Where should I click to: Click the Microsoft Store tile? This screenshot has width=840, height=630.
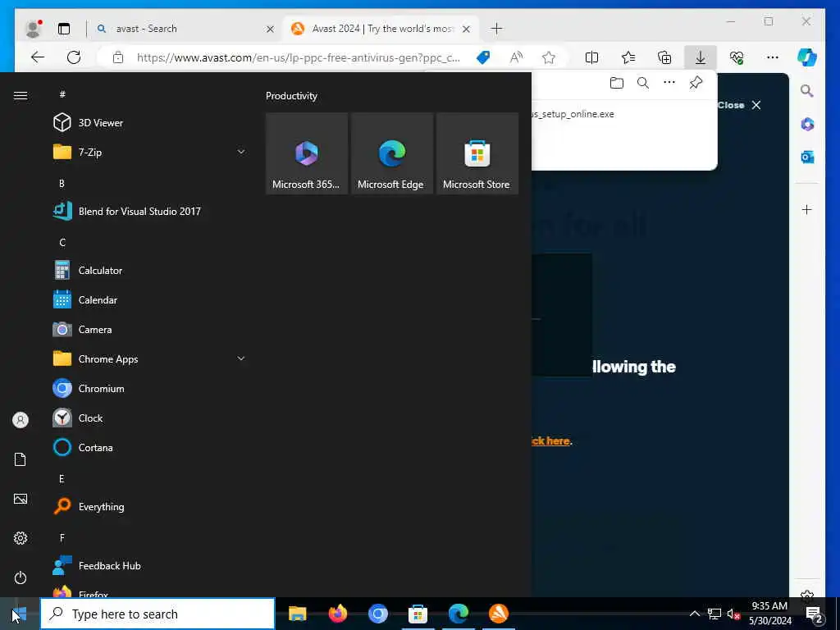[x=477, y=153]
